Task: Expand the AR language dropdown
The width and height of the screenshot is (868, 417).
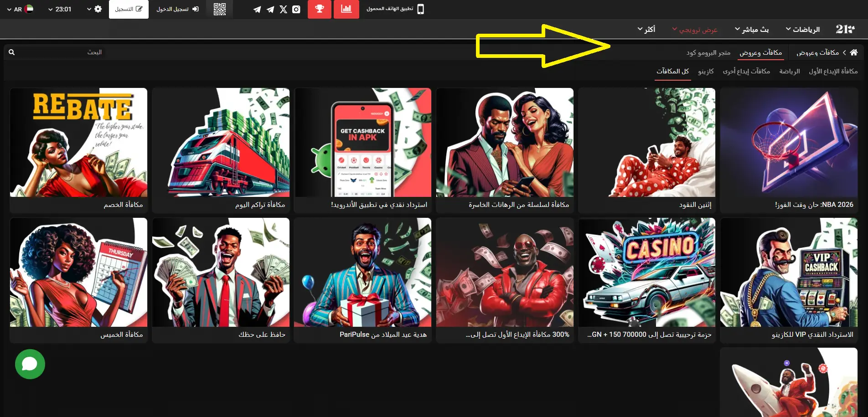Action: click(x=20, y=9)
